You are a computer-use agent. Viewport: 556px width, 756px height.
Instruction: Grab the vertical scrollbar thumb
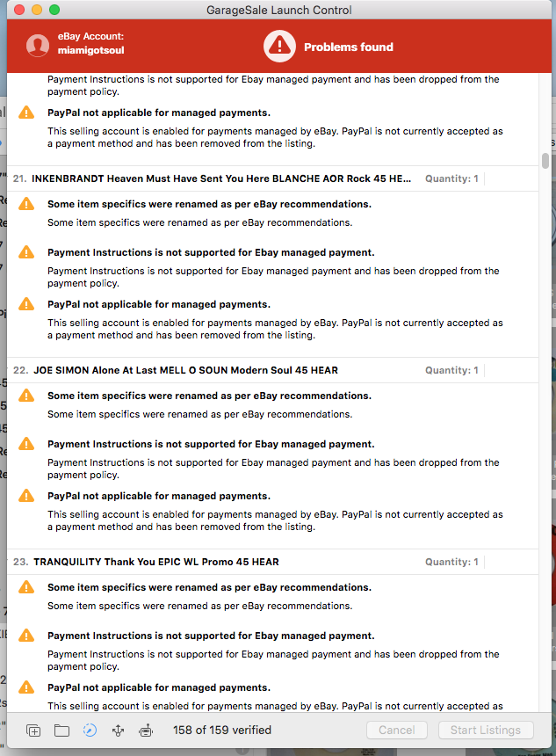[545, 161]
